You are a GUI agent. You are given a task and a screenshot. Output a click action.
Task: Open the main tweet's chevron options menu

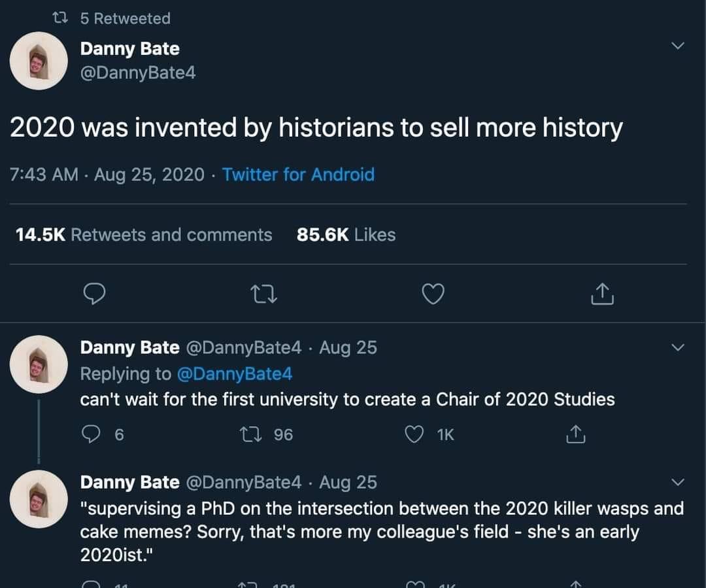[678, 46]
